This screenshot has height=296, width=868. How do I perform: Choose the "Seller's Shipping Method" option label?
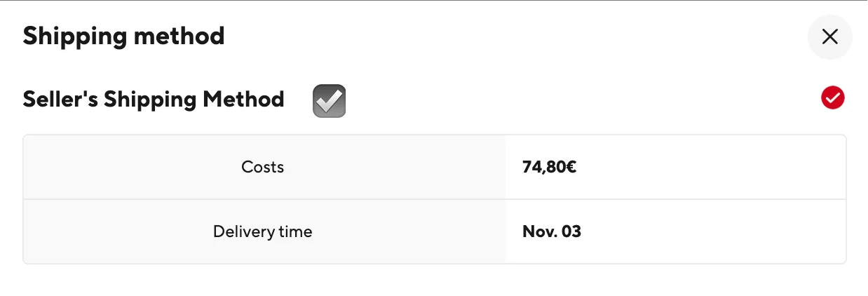point(154,99)
